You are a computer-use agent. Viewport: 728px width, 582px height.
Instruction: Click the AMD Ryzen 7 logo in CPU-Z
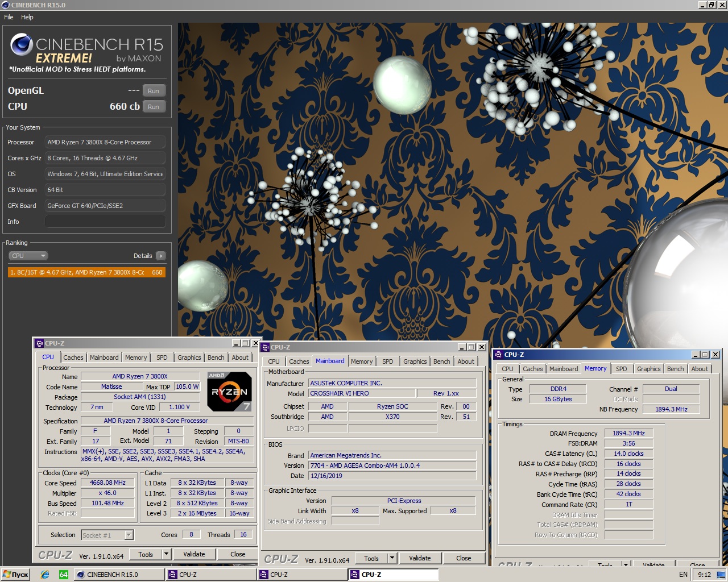(x=229, y=392)
